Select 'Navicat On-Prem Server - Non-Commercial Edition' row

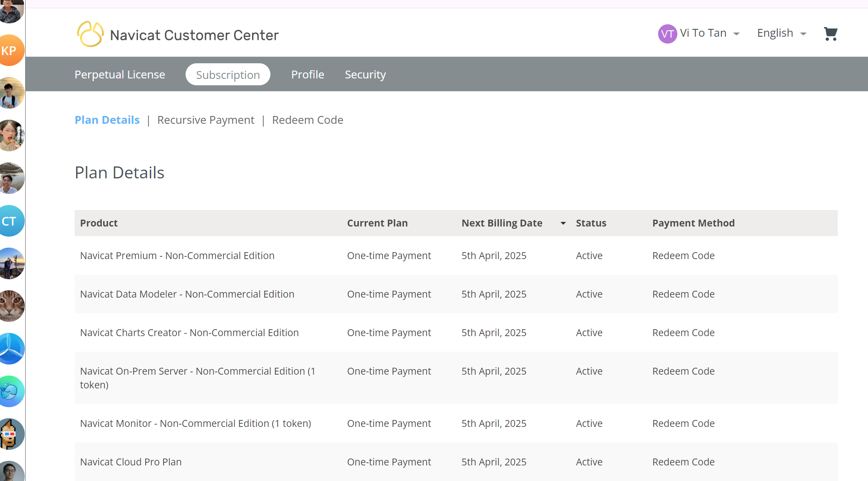456,378
